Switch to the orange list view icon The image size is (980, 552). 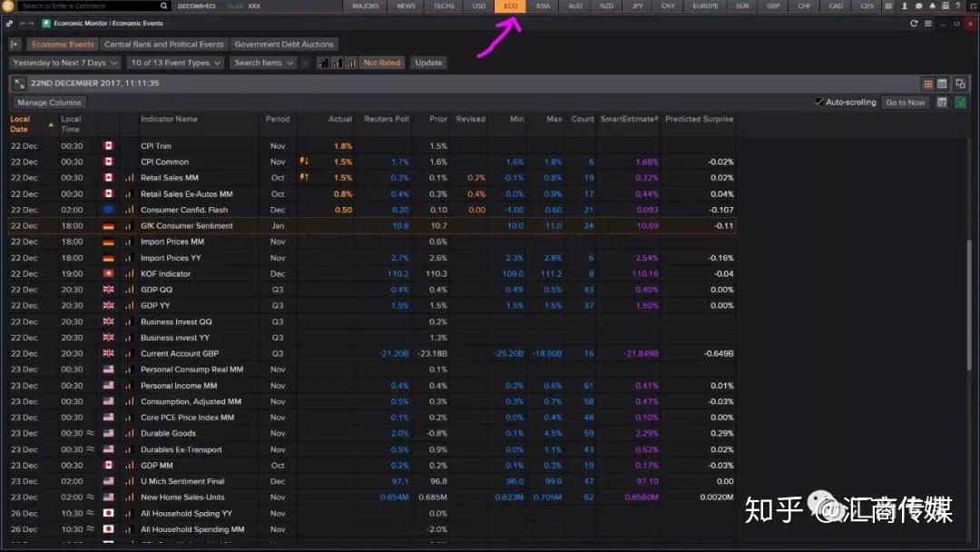tap(928, 84)
